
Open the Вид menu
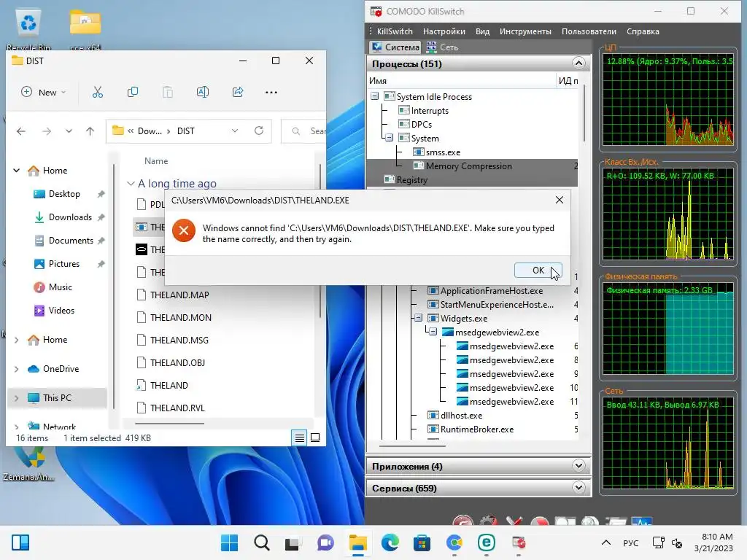tap(482, 31)
